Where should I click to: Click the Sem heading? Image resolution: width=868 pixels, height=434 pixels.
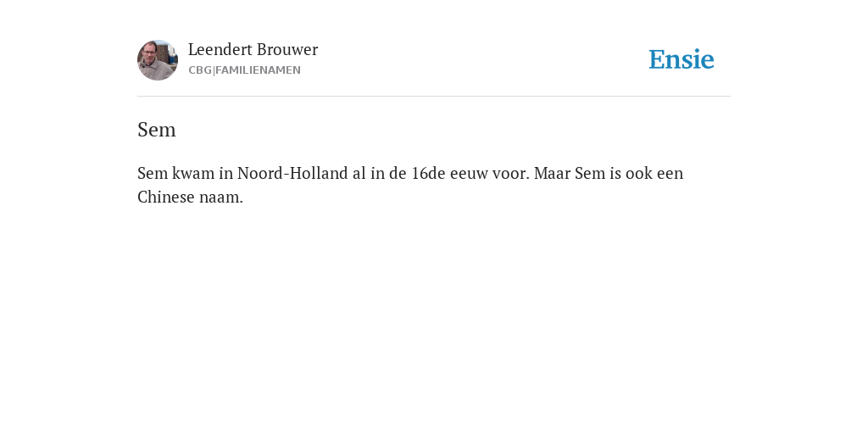pos(157,130)
